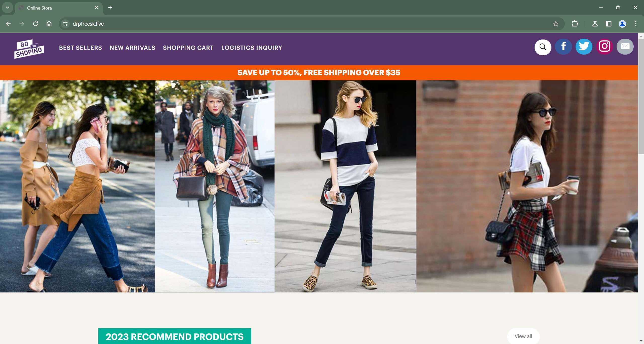Click the email envelope icon
The height and width of the screenshot is (344, 644).
click(625, 47)
